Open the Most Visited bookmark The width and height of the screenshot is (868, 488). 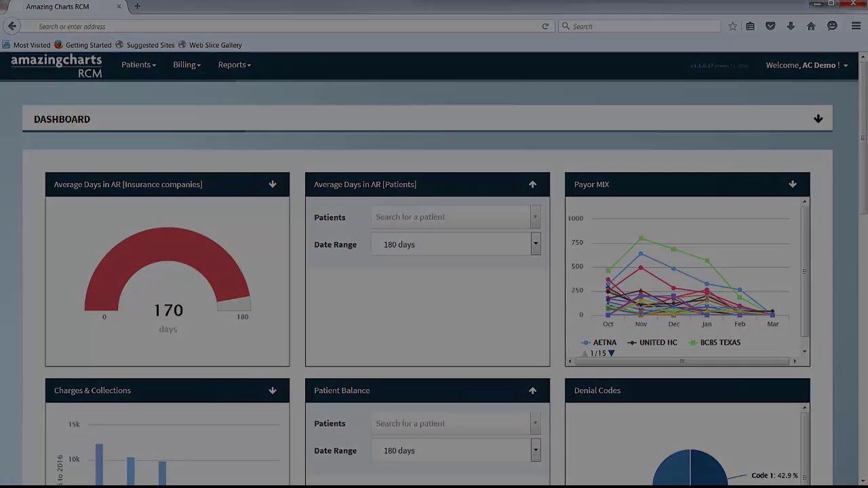(26, 45)
